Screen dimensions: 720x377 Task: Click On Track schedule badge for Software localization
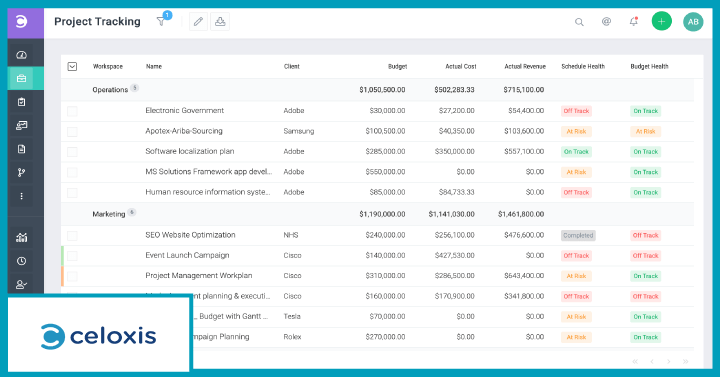coord(576,152)
